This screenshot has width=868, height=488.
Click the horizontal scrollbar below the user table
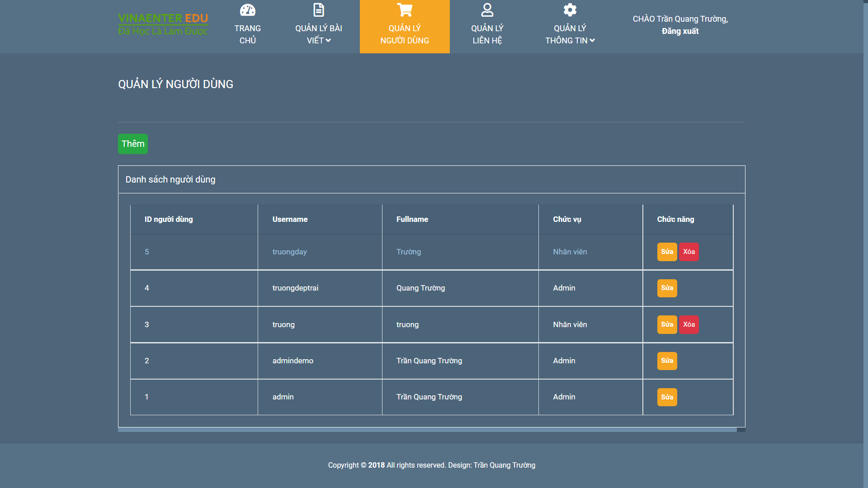427,430
